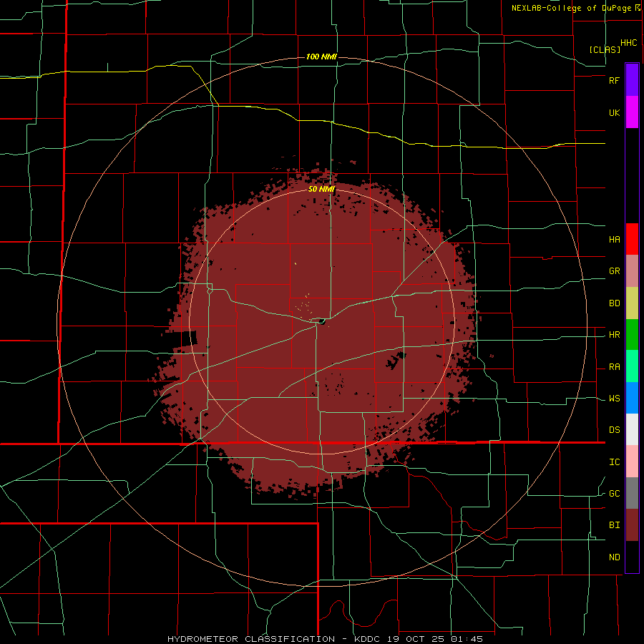The width and height of the screenshot is (644, 644).
Task: Click the GC legend label
Action: (614, 494)
